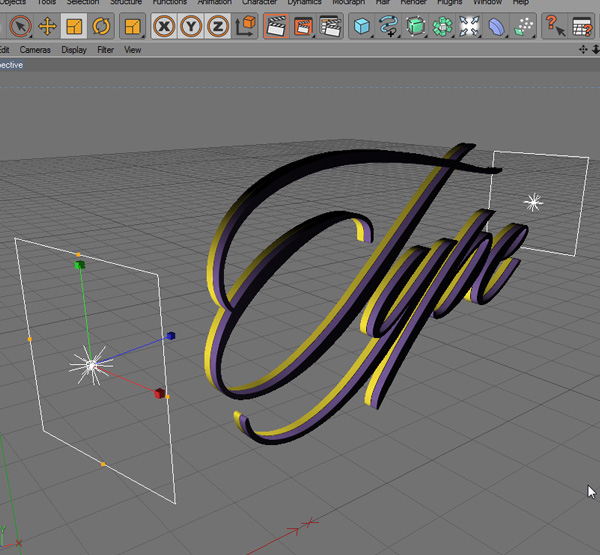Expand the light objects palette
This screenshot has width=600, height=555.
pyautogui.click(x=524, y=27)
